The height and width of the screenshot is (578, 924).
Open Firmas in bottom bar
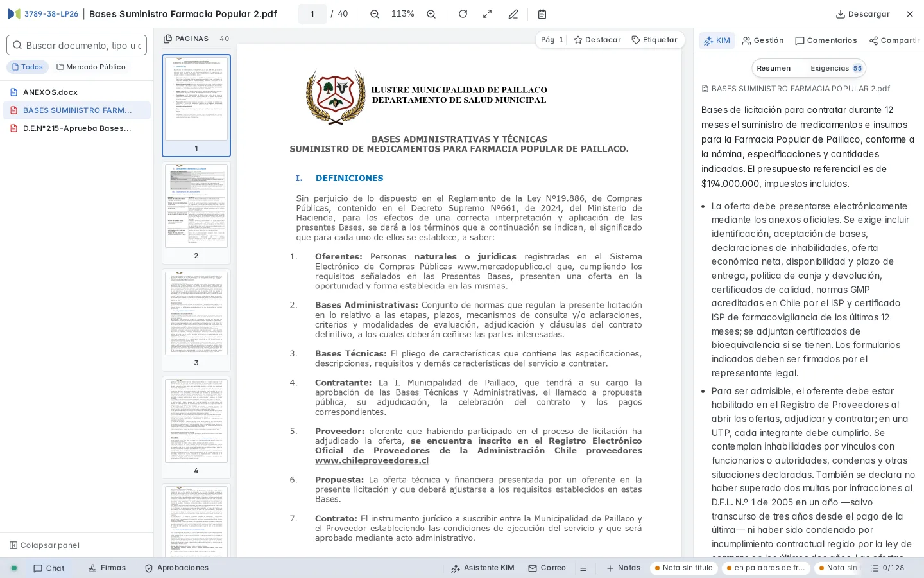coord(107,568)
